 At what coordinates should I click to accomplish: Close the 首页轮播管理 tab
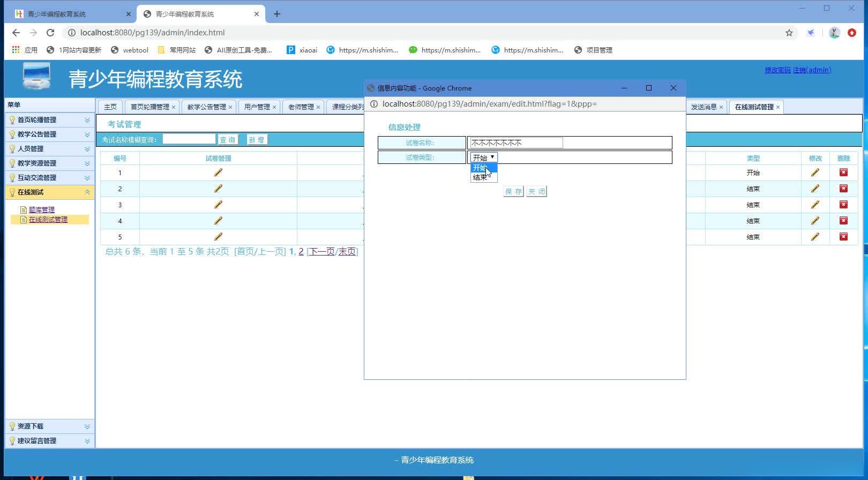[x=174, y=107]
